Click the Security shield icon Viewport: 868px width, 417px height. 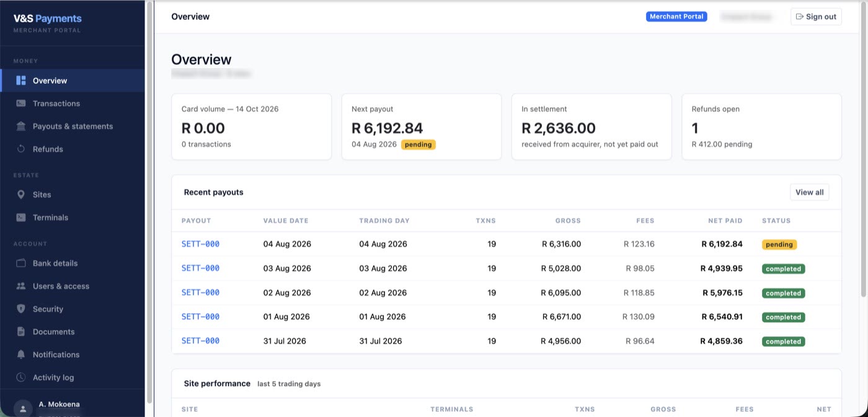[x=21, y=309]
